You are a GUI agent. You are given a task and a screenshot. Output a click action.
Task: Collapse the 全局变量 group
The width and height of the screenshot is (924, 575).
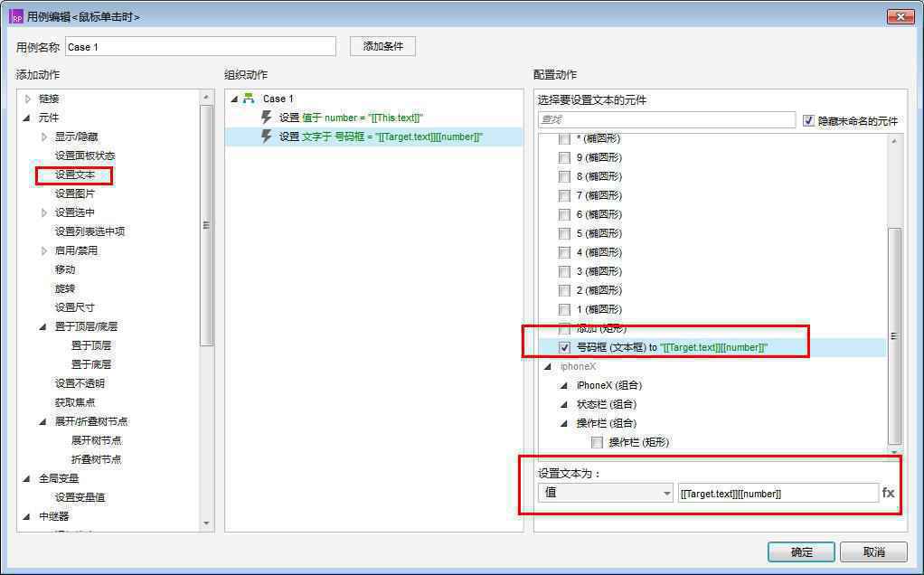click(x=27, y=478)
